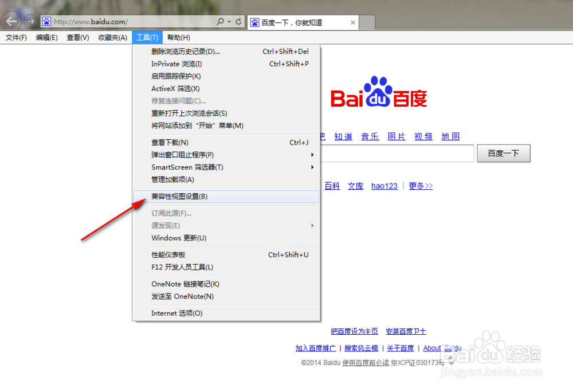This screenshot has width=573, height=392.
Task: Click the browser Forward arrow button
Action: tap(31, 21)
